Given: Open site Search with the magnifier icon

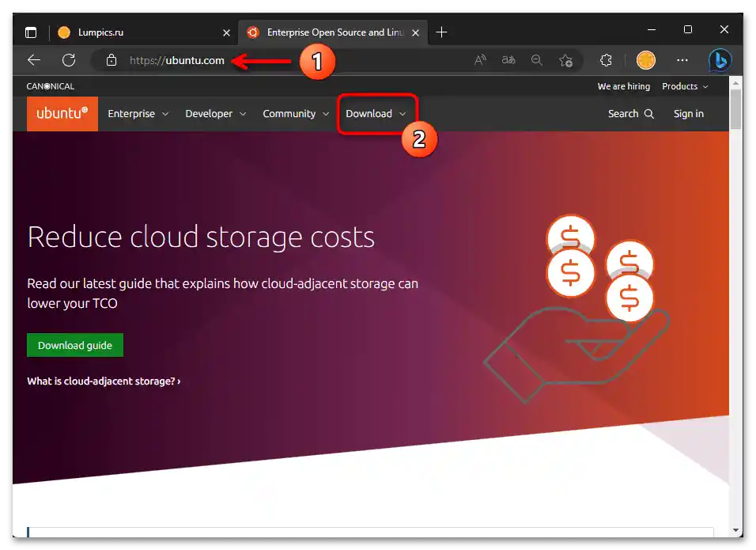Looking at the screenshot, I should (x=630, y=113).
